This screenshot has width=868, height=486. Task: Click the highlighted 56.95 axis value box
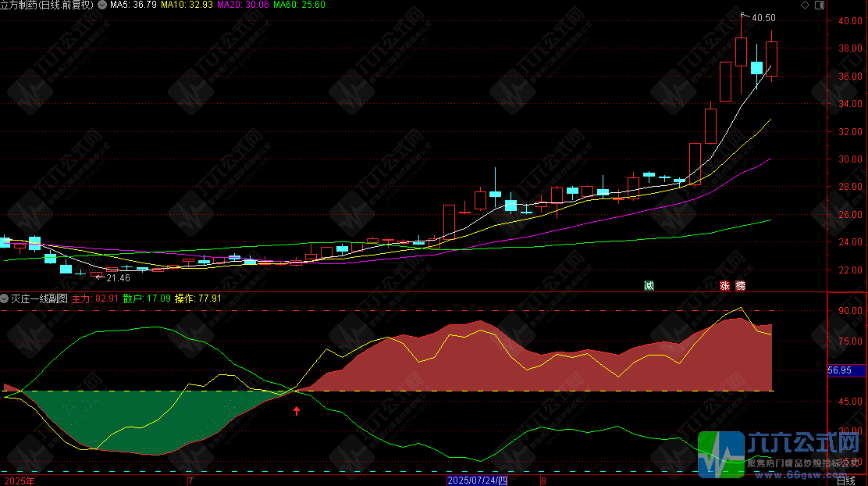[x=846, y=370]
